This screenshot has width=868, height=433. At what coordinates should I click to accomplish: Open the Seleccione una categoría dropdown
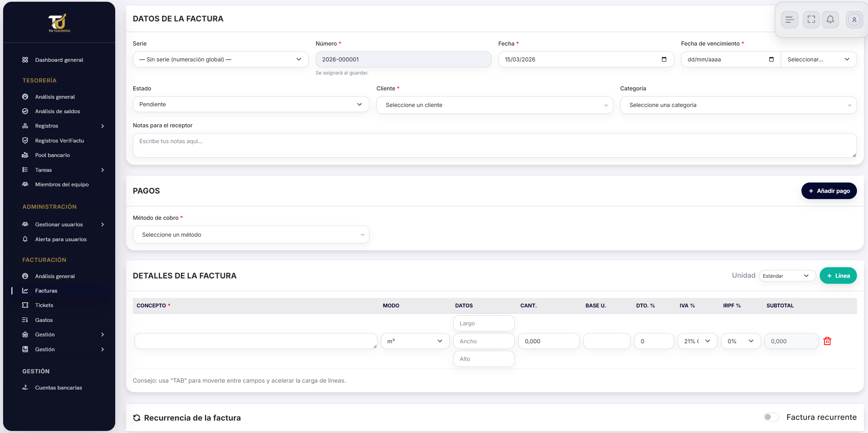click(738, 105)
